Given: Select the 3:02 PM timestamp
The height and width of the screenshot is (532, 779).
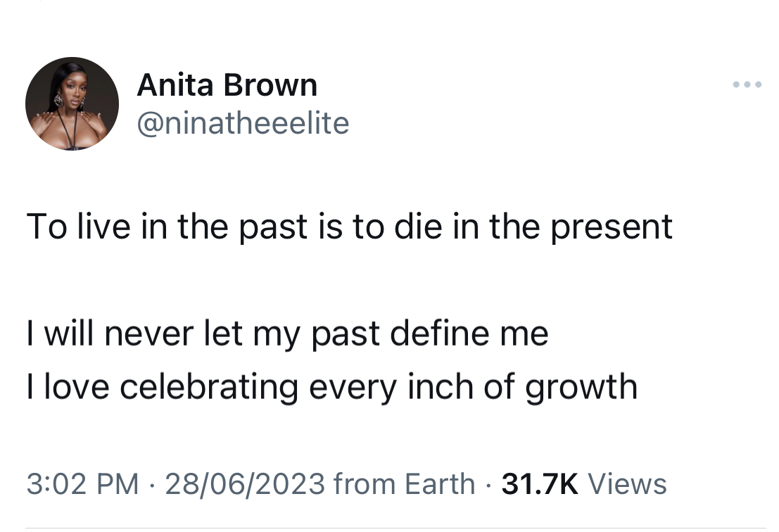Looking at the screenshot, I should [x=82, y=484].
